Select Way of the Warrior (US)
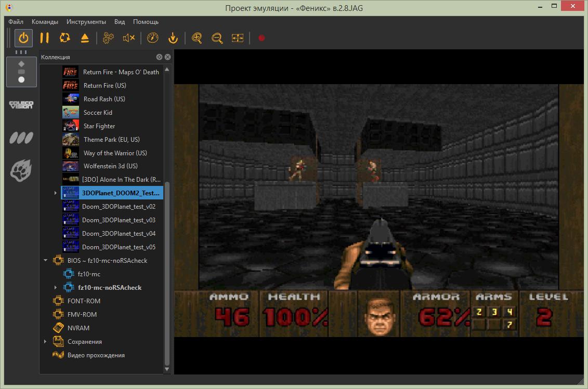 pyautogui.click(x=115, y=153)
